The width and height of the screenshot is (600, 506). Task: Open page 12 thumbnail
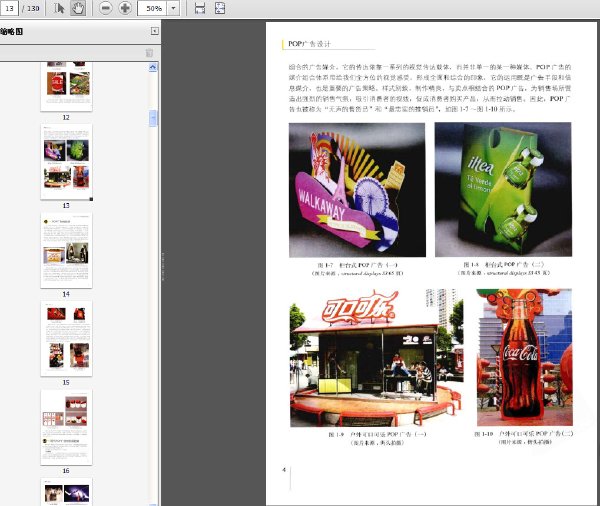pyautogui.click(x=66, y=87)
